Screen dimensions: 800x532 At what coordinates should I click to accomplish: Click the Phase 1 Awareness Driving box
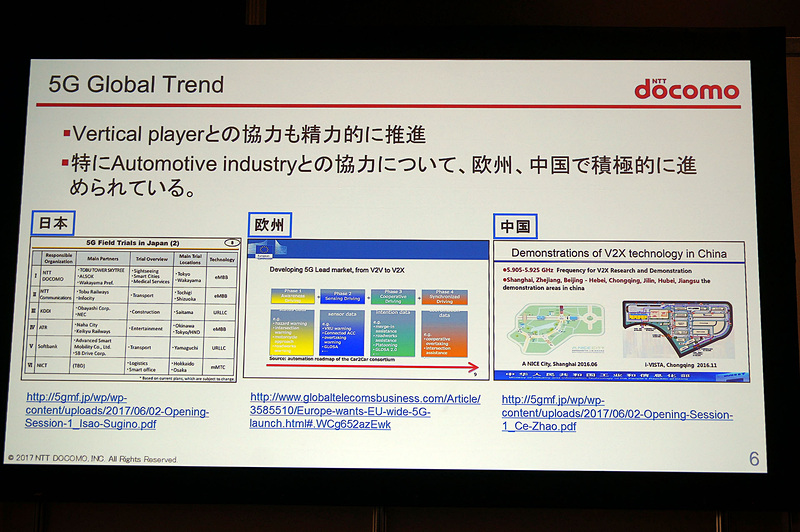point(292,296)
